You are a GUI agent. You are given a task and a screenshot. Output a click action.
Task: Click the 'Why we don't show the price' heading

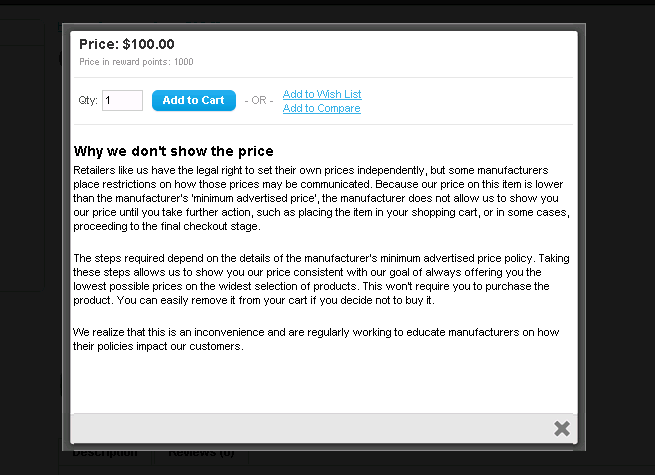coord(173,151)
